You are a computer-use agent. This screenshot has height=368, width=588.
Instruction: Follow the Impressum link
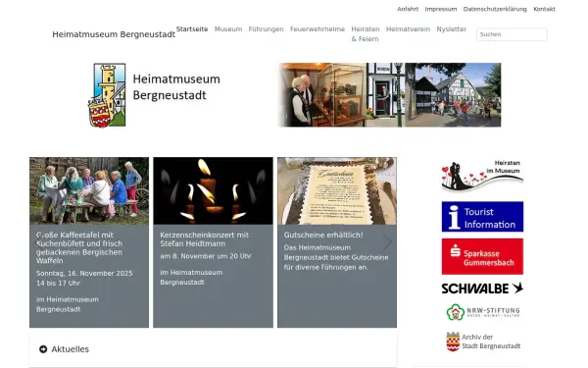point(441,9)
